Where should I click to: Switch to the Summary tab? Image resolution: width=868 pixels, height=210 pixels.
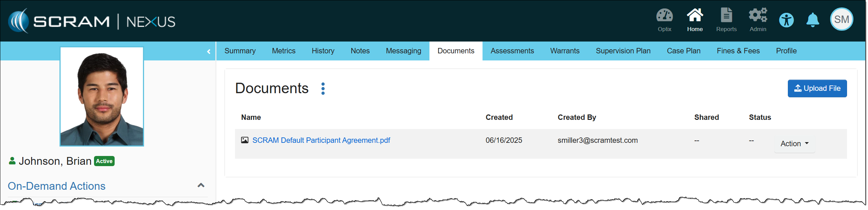pos(240,51)
